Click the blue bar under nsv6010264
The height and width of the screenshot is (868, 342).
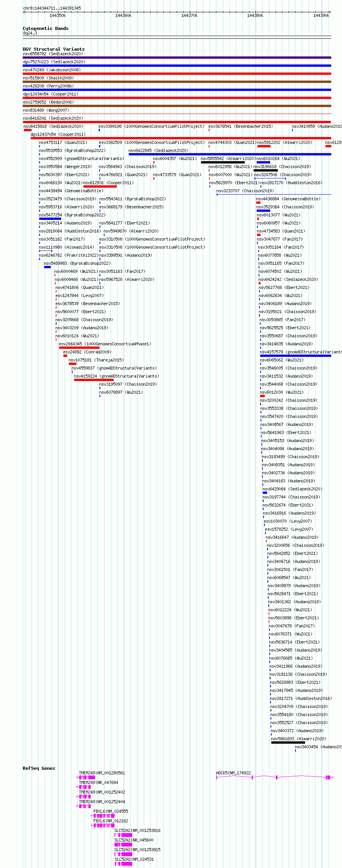(x=263, y=162)
